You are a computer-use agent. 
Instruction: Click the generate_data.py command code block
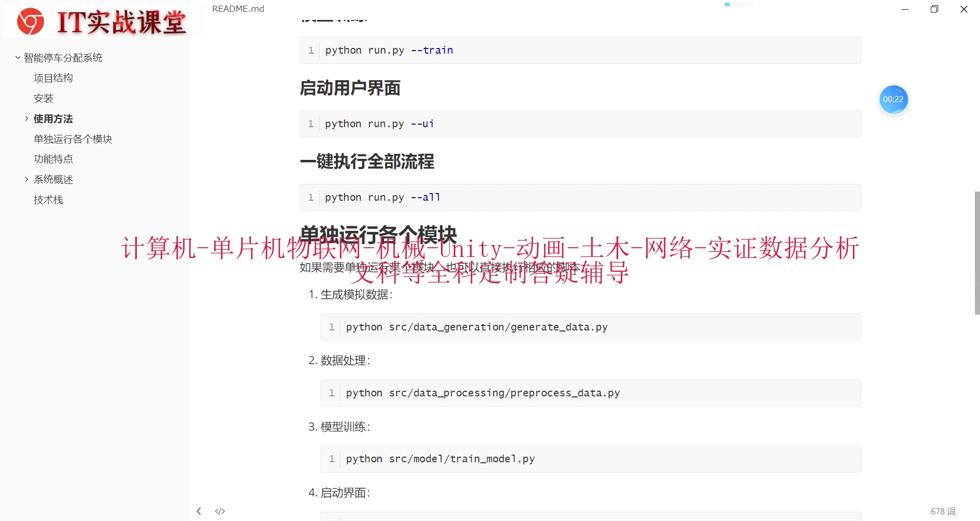[x=591, y=327]
